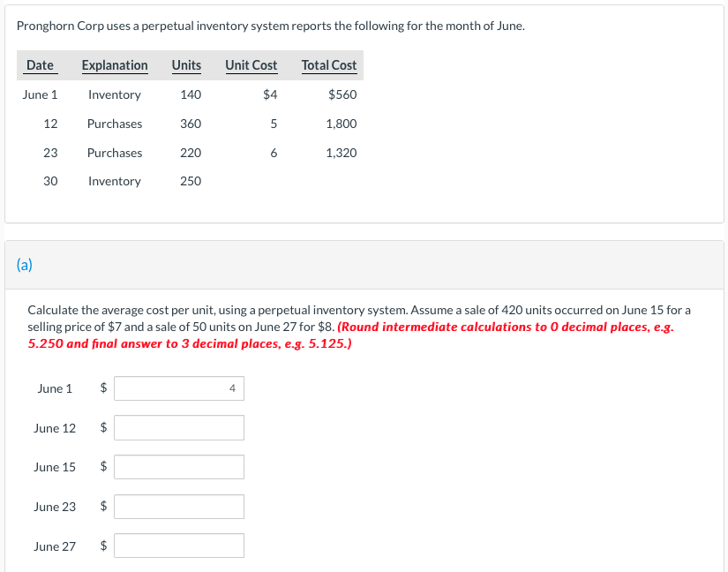Select the Total Cost column header
The width and height of the screenshot is (728, 572).
(329, 64)
